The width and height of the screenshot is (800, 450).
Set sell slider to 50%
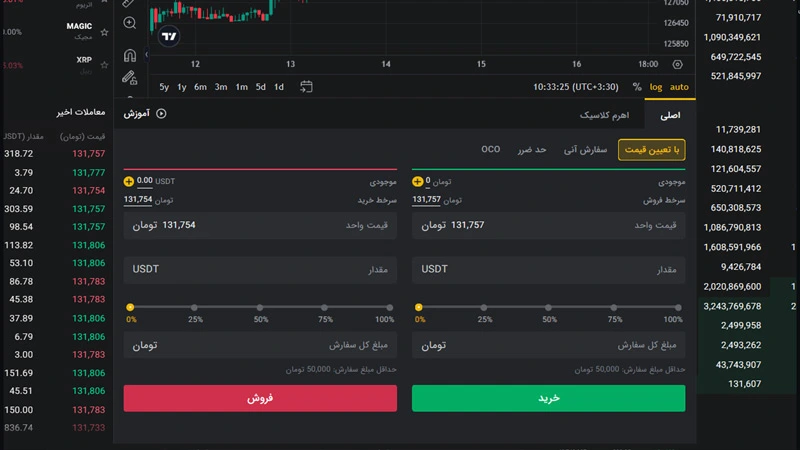[x=260, y=308]
